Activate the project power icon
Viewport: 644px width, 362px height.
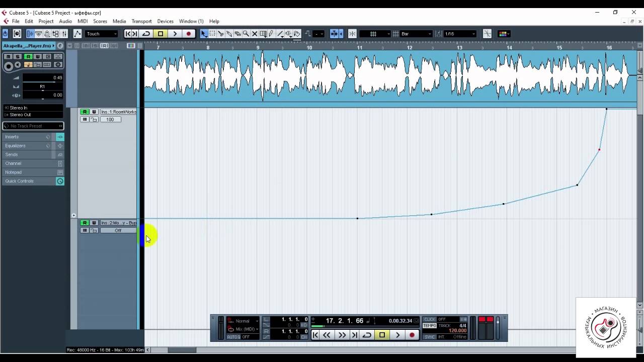click(x=5, y=34)
